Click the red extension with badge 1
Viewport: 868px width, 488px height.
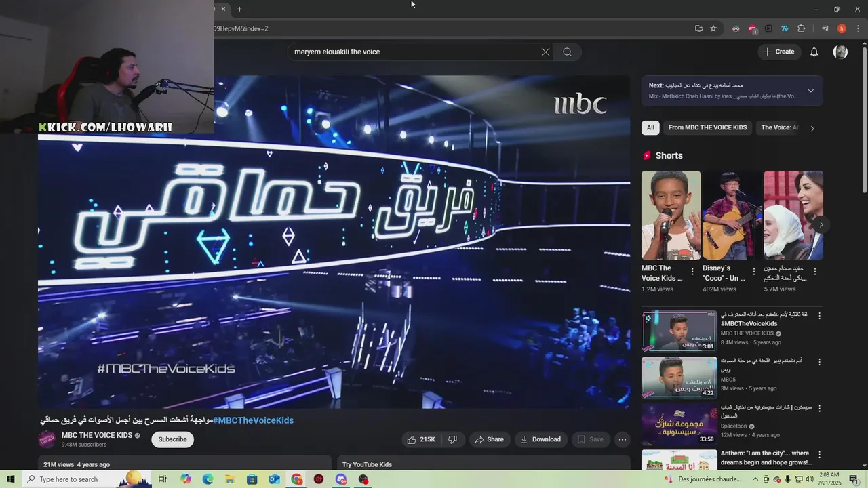click(753, 28)
